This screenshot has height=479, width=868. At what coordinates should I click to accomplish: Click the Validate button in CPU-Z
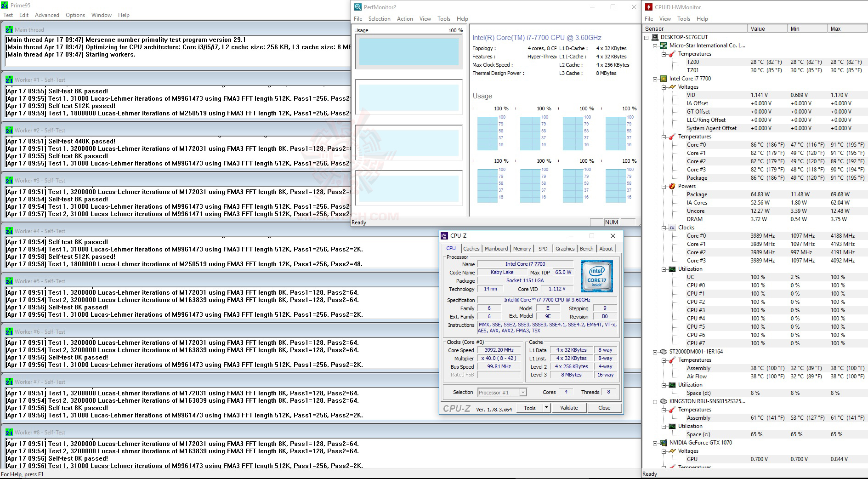tap(569, 408)
